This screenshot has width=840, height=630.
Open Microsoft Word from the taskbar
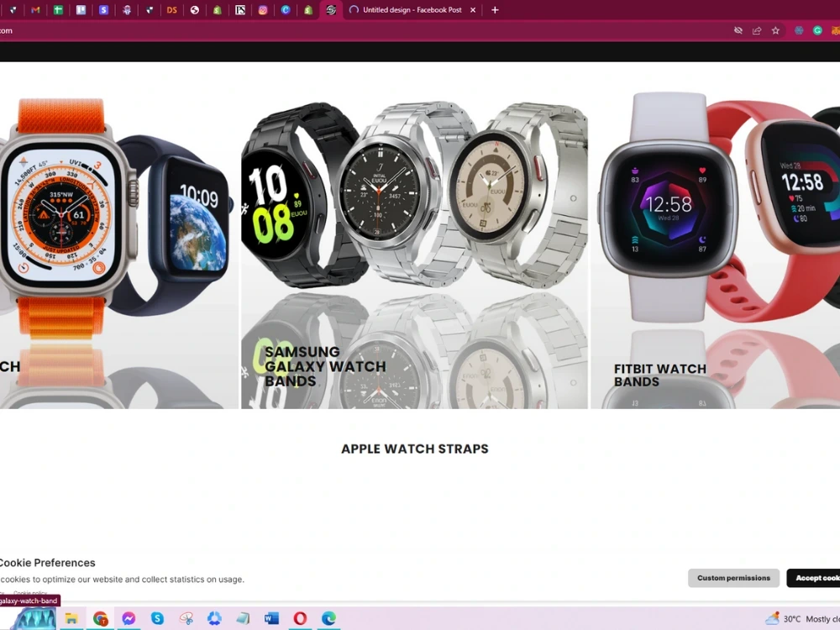(271, 619)
